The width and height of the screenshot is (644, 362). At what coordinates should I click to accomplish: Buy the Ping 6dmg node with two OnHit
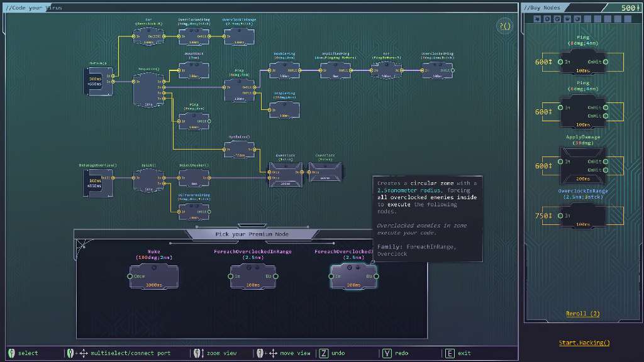(x=583, y=112)
